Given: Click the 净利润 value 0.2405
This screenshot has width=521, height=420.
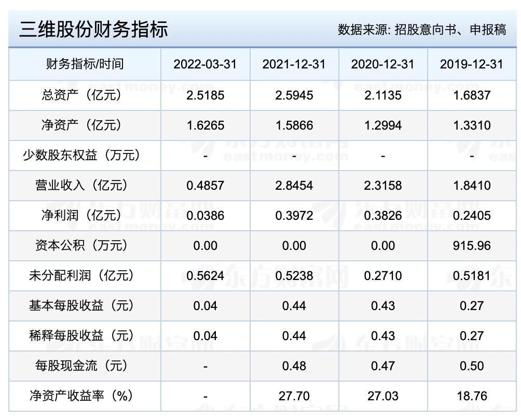Looking at the screenshot, I should coord(472,215).
